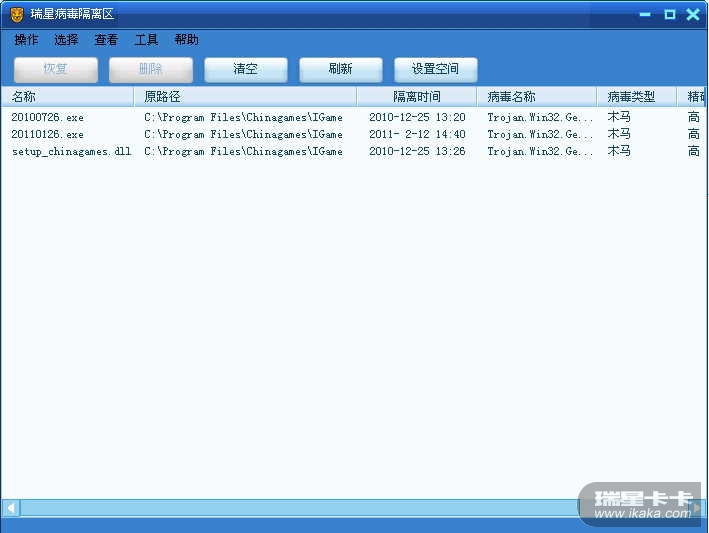This screenshot has width=709, height=533.
Task: Click quarantine time 2011- 2-12 14:40
Action: tap(417, 134)
